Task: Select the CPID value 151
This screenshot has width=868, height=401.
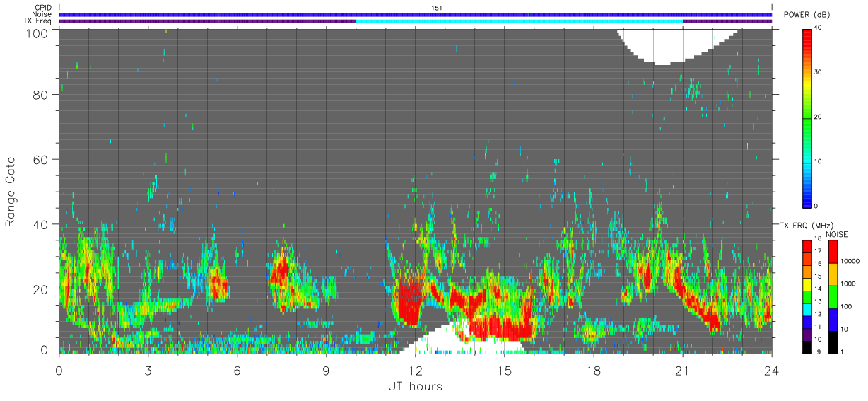Action: pos(437,8)
